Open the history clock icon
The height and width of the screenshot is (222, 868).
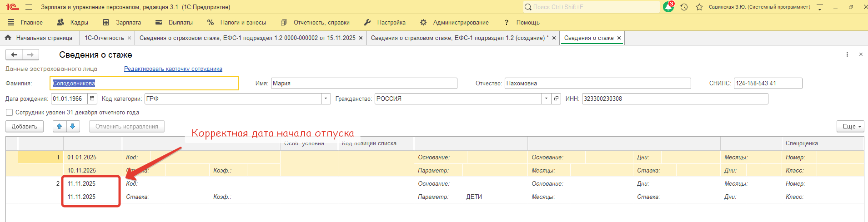[684, 7]
